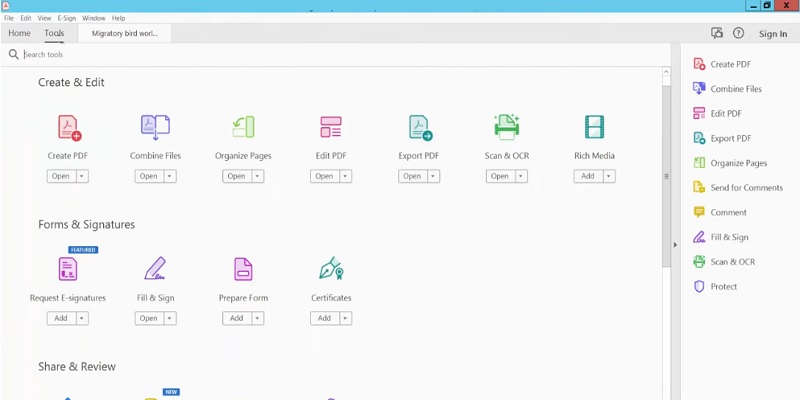Image resolution: width=800 pixels, height=400 pixels.
Task: Click Add button under Certificates
Action: [324, 318]
